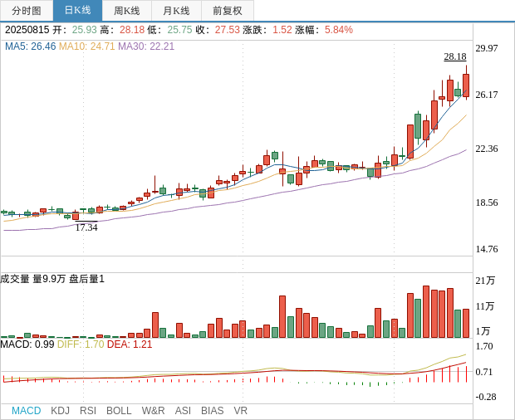Image resolution: width=515 pixels, height=420 pixels.
Task: Switch to KDJ indicator
Action: tap(60, 411)
